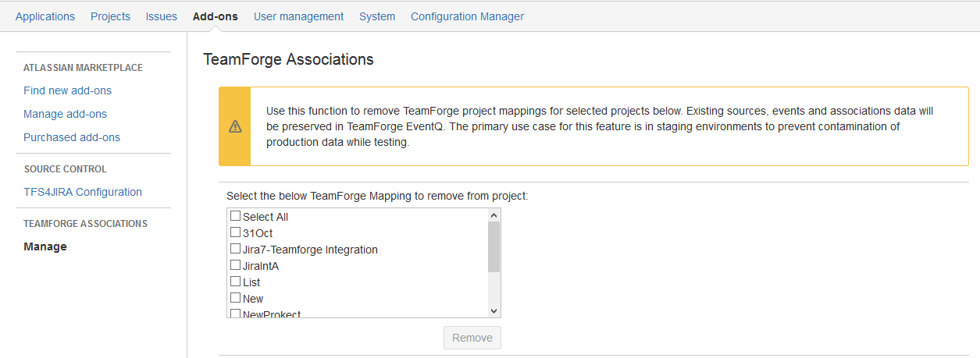Mark the New project checkbox
The image size is (980, 358).
235,298
